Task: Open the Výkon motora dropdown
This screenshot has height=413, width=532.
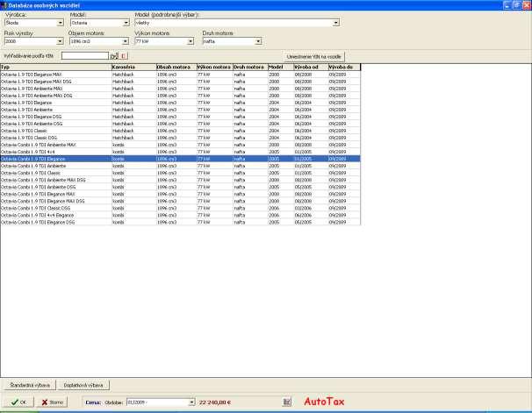Action: pyautogui.click(x=191, y=41)
